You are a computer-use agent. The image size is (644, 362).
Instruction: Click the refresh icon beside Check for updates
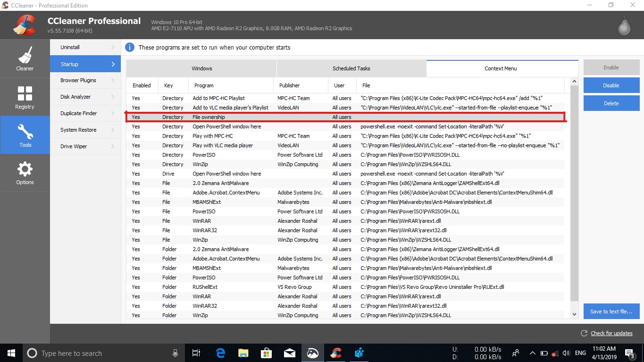(584, 333)
